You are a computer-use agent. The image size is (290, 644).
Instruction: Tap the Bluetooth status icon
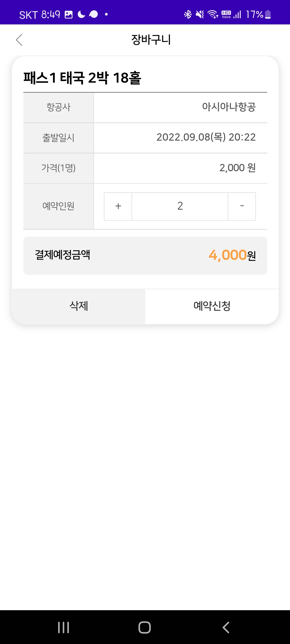pos(188,14)
